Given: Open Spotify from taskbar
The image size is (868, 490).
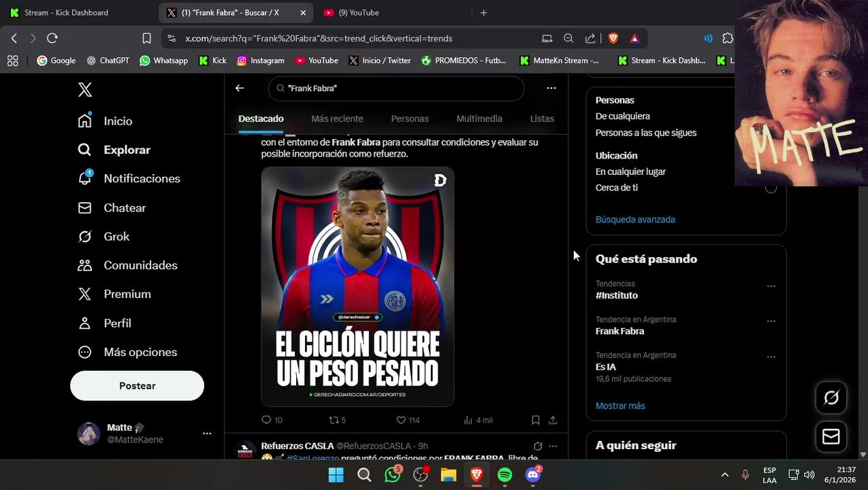Looking at the screenshot, I should [504, 475].
